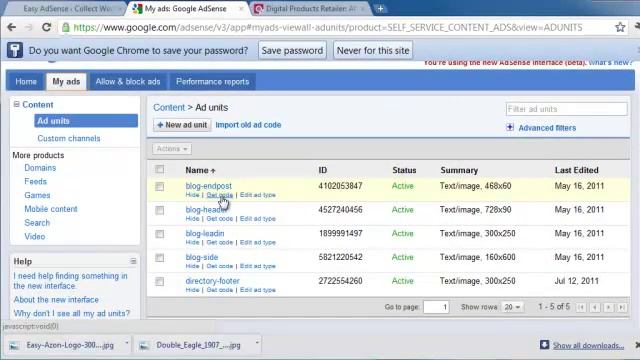This screenshot has height=360, width=640.
Task: Click Get code under directory-footer
Action: [x=220, y=290]
